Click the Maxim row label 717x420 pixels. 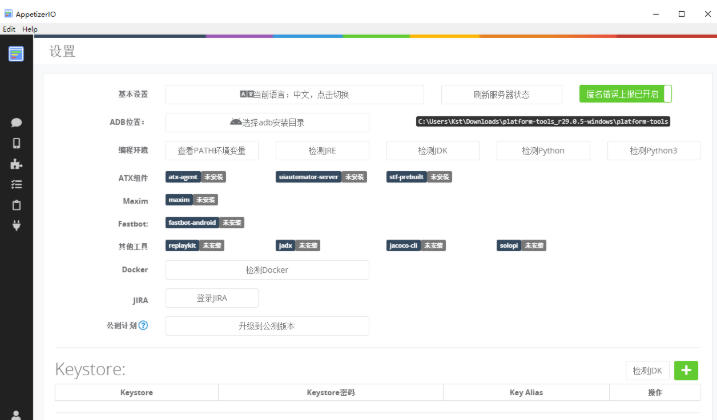point(135,201)
